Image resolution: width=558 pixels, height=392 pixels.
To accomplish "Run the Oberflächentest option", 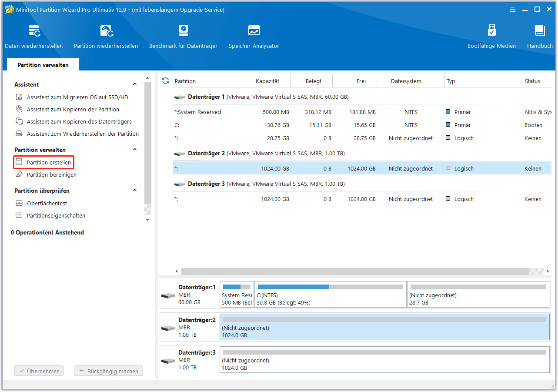I will [47, 203].
